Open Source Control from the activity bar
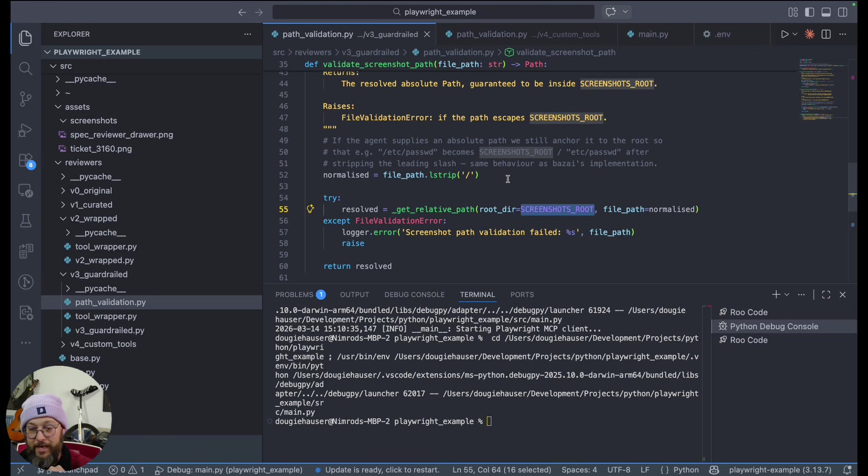 (x=26, y=99)
